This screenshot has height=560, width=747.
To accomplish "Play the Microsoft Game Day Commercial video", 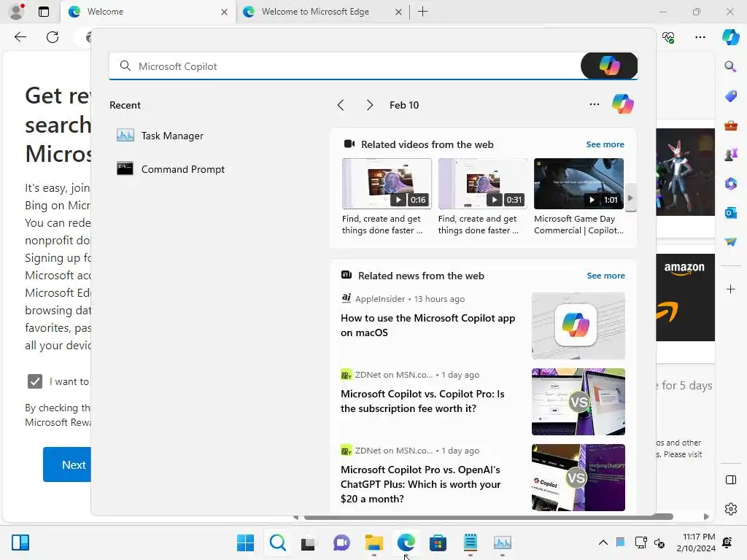I will [x=578, y=184].
